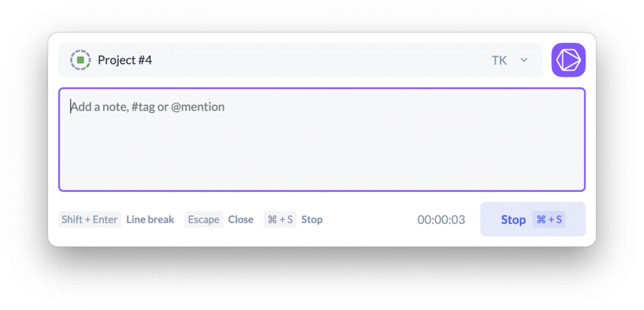The image size is (644, 310).
Task: Click the Line break label
Action: click(150, 219)
